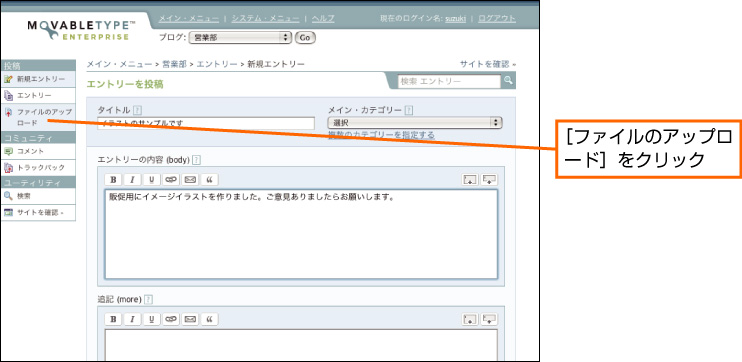742x362 pixels.
Task: Click the Italic button in body editor
Action: [x=132, y=180]
